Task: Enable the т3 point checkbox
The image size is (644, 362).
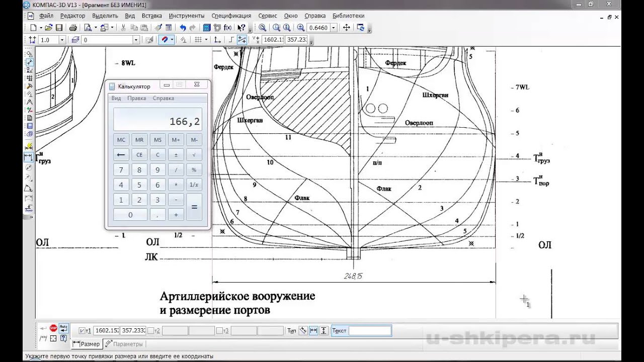Action: point(219,331)
